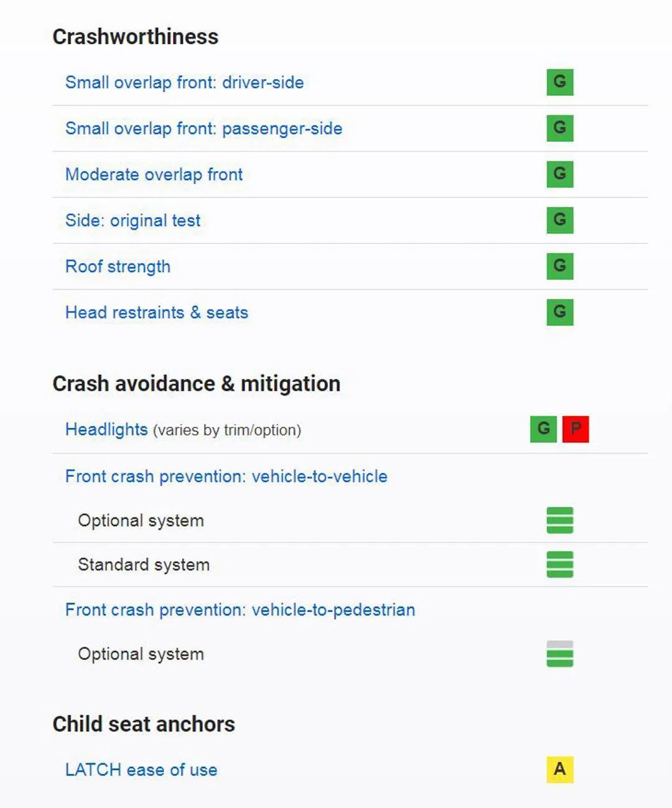672x808 pixels.
Task: Click the Good rating icon for driver-side small overlap
Action: pyautogui.click(x=559, y=82)
